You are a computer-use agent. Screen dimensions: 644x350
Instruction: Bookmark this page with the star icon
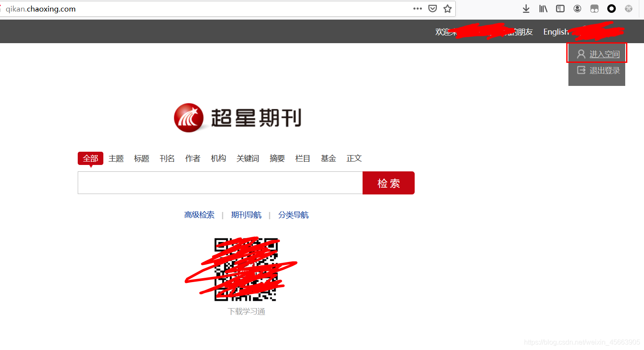(x=448, y=9)
